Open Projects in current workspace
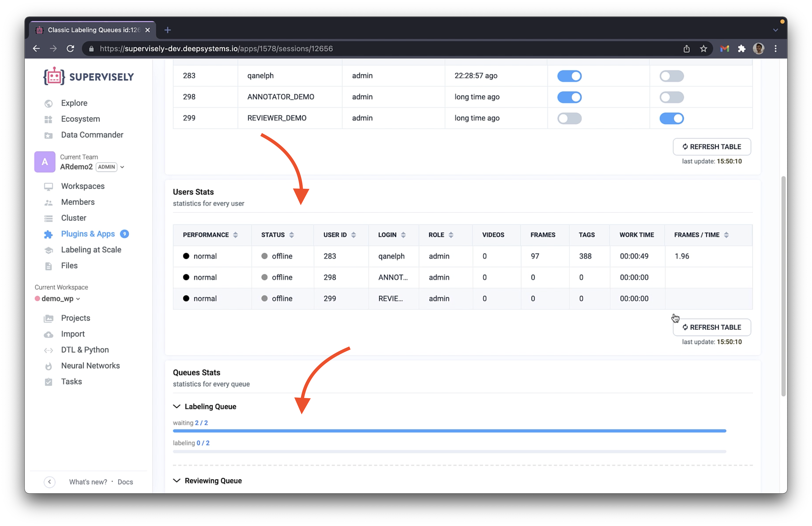 click(75, 318)
